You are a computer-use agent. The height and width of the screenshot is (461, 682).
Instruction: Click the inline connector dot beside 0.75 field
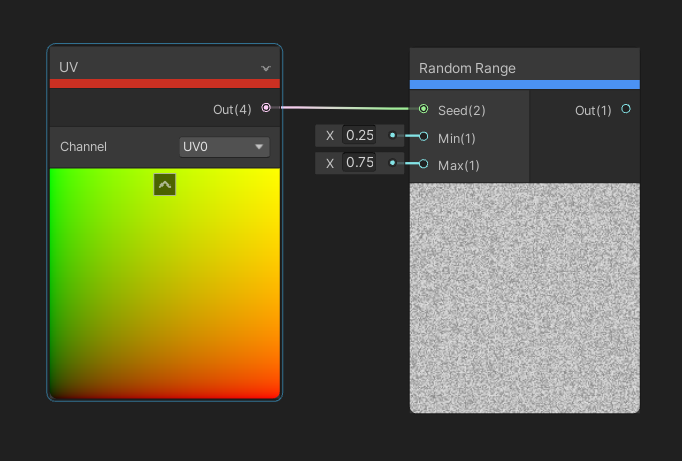[x=392, y=162]
